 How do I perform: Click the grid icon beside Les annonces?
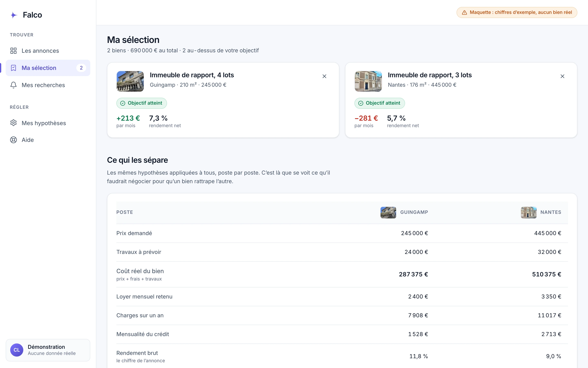(13, 51)
